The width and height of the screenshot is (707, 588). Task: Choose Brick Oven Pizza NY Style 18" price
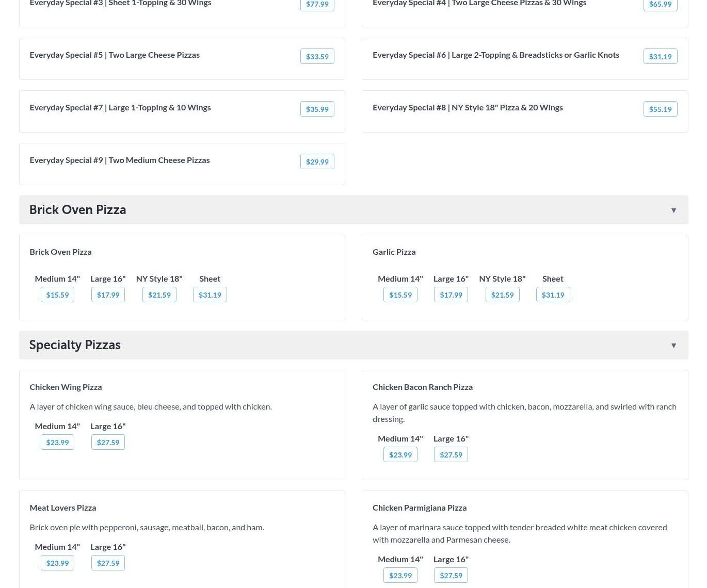pos(159,295)
